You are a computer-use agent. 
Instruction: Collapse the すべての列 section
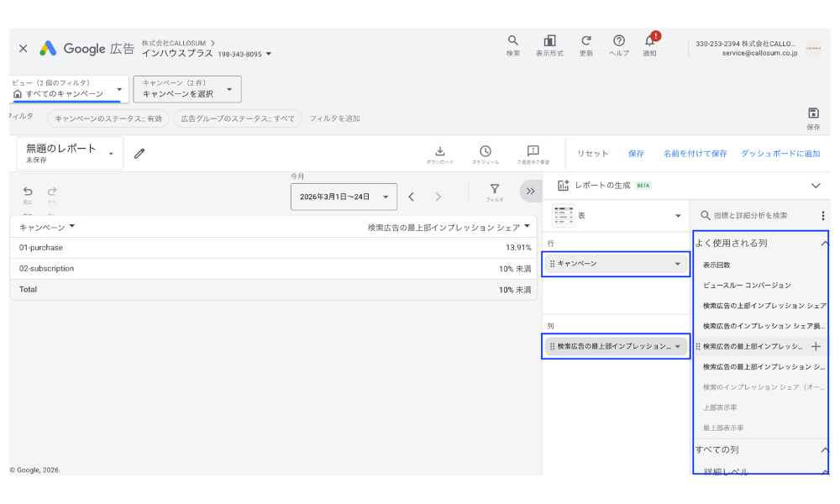tap(824, 450)
